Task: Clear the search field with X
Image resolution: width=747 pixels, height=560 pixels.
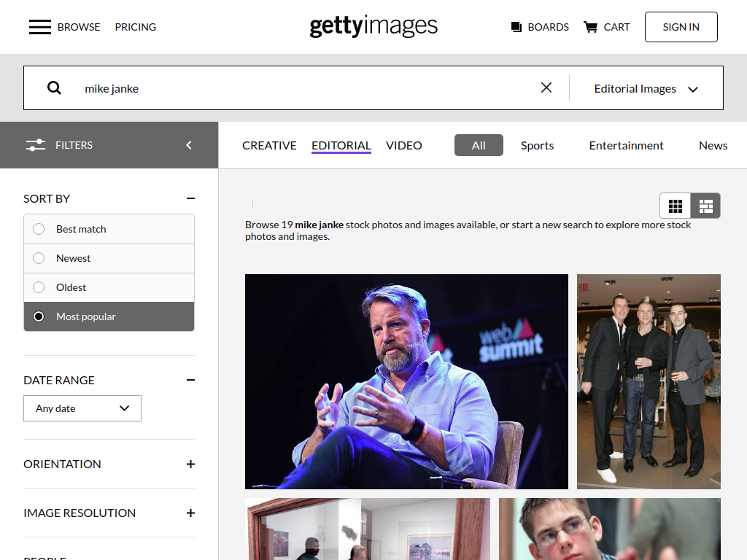Action: coord(546,87)
